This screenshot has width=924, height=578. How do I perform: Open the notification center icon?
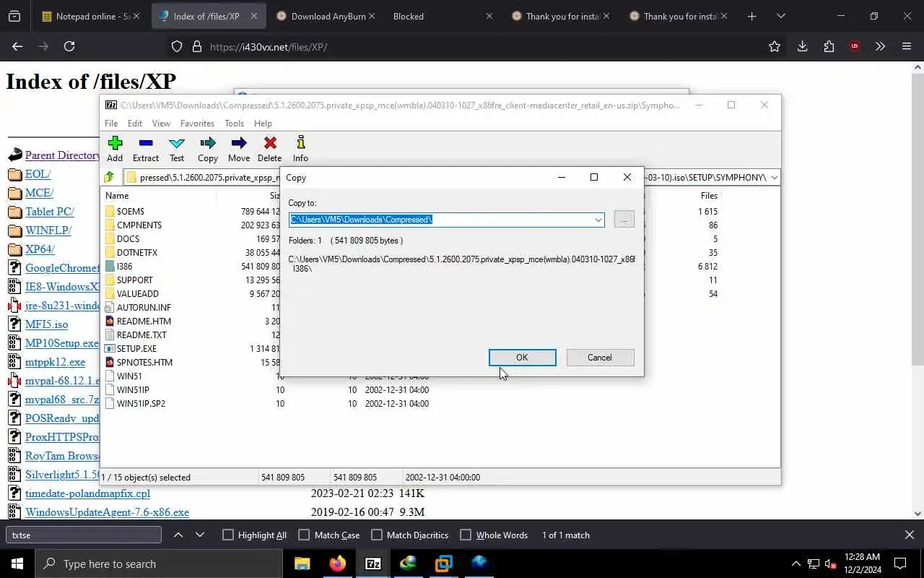900,564
